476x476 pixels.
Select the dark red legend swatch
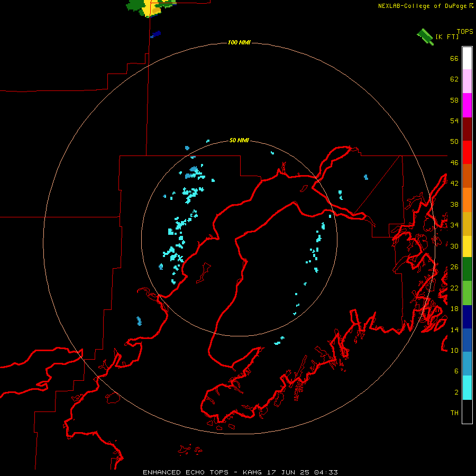click(x=467, y=129)
